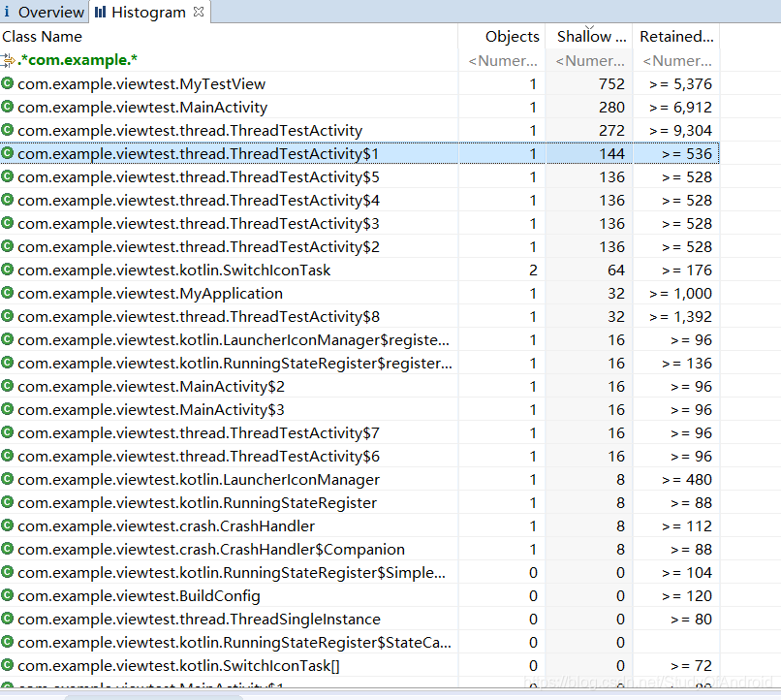This screenshot has width=781, height=700.
Task: Click the regex filter icon in filter row
Action: pyautogui.click(x=8, y=60)
